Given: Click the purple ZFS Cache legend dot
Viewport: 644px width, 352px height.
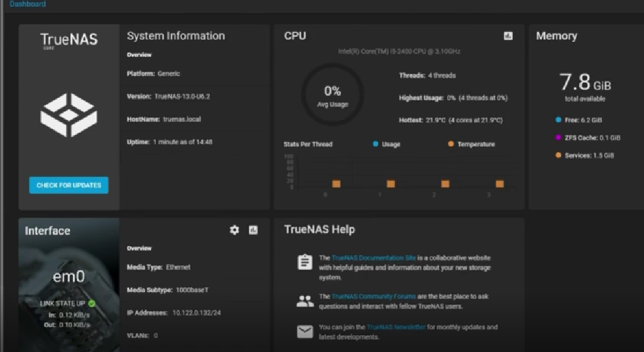Looking at the screenshot, I should 558,138.
